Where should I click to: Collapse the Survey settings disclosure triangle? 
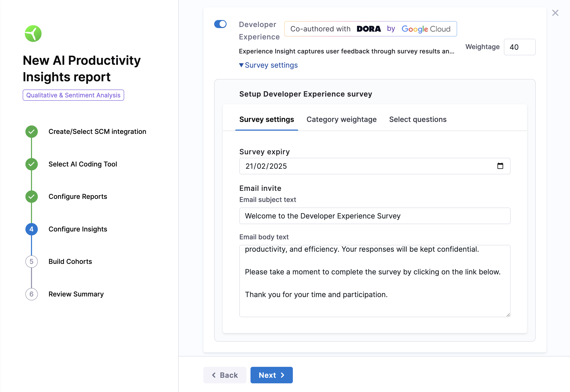pos(241,65)
